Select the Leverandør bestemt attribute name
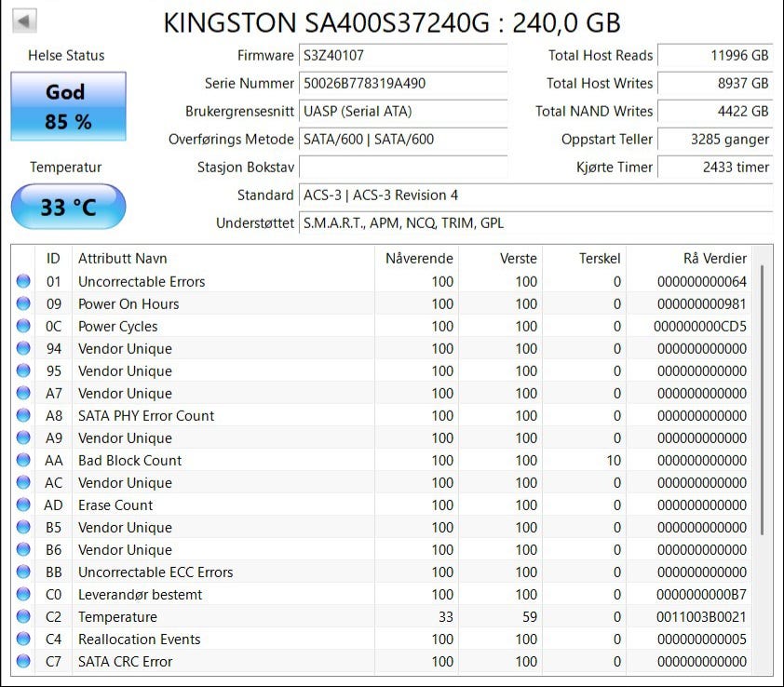The width and height of the screenshot is (784, 687). click(x=140, y=595)
